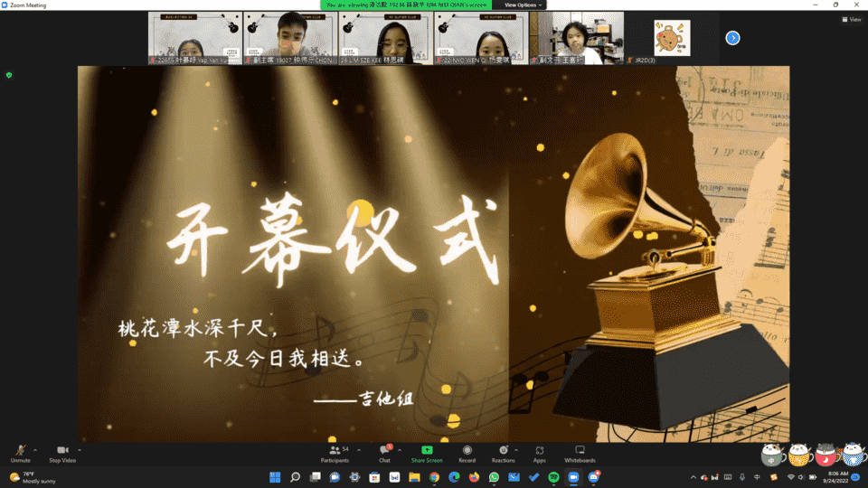Open File Explorer from taskbar
868x488 pixels.
[414, 477]
